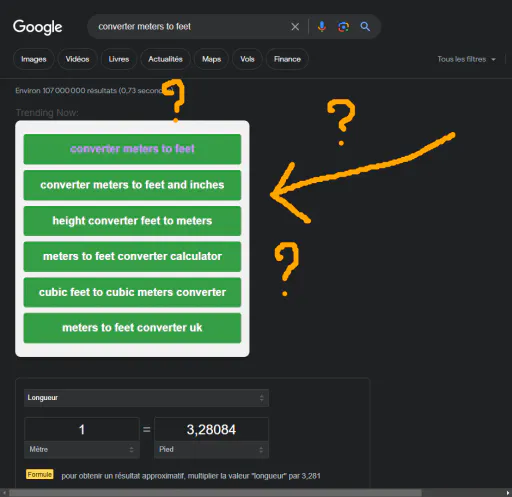The width and height of the screenshot is (512, 497).
Task: Start voice search with microphone icon
Action: [x=322, y=27]
